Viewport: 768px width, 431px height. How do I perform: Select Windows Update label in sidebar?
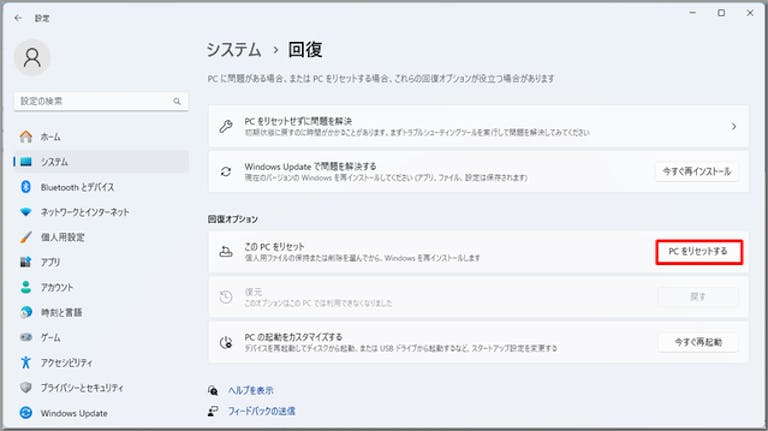coord(74,413)
